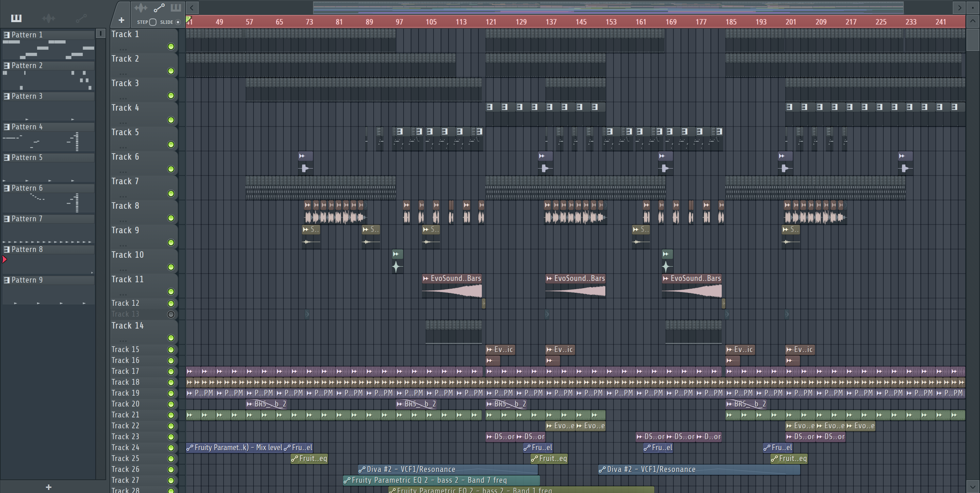Select the first Fruit..eq clip on Track 25

point(309,459)
